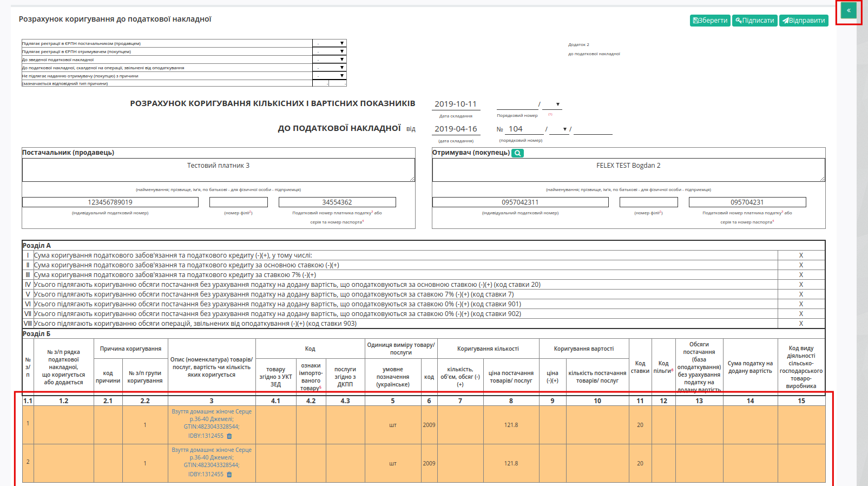
Task: Open the dropdown next to the serial number field
Action: (552, 104)
